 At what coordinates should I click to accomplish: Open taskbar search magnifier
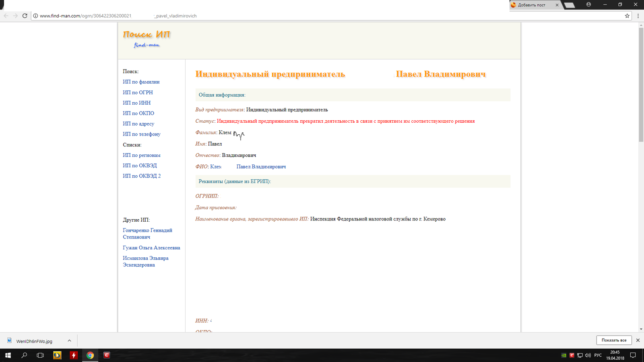pos(24,355)
